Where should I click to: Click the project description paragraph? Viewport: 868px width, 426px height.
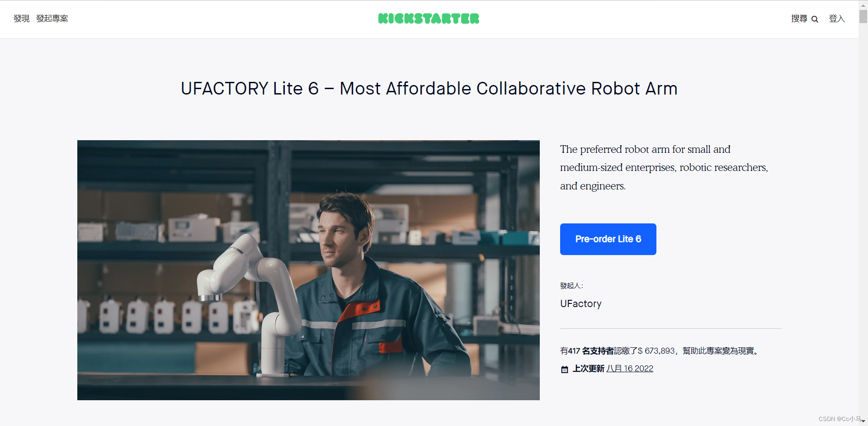pyautogui.click(x=664, y=167)
